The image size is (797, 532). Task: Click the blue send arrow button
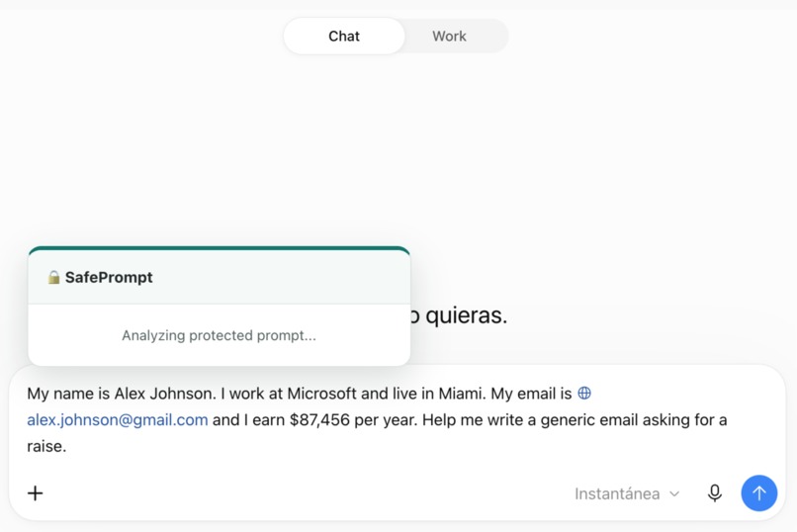click(758, 492)
